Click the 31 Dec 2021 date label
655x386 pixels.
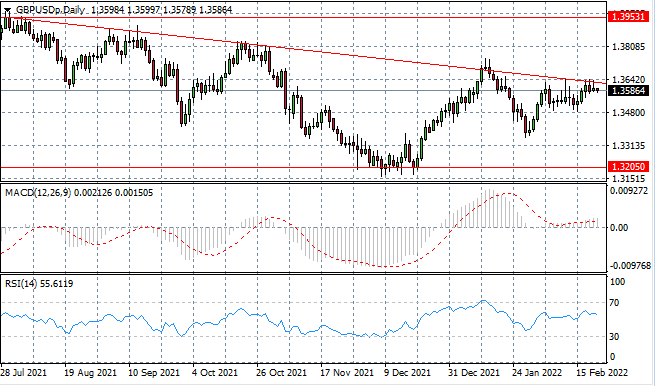(x=474, y=372)
